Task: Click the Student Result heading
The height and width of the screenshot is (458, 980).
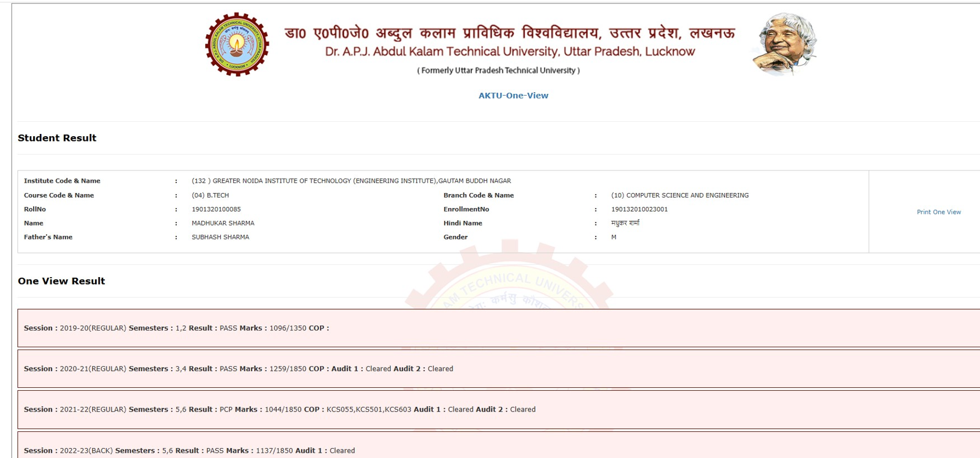Action: pyautogui.click(x=57, y=138)
